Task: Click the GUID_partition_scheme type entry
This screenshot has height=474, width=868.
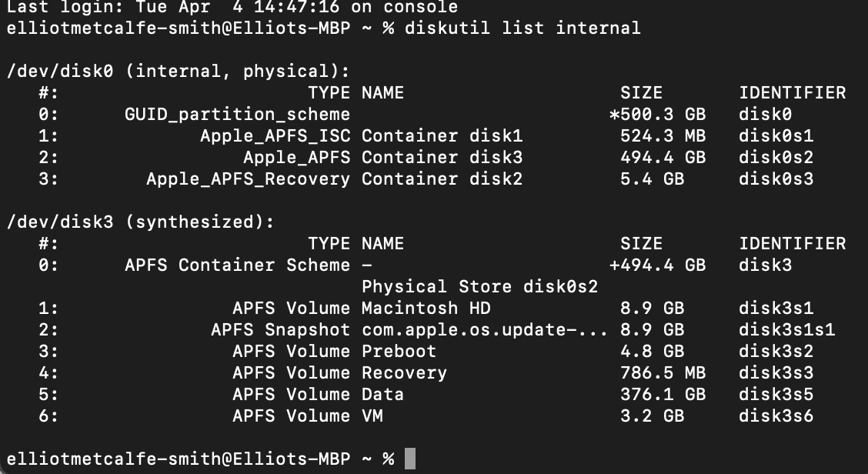Action: click(x=237, y=115)
